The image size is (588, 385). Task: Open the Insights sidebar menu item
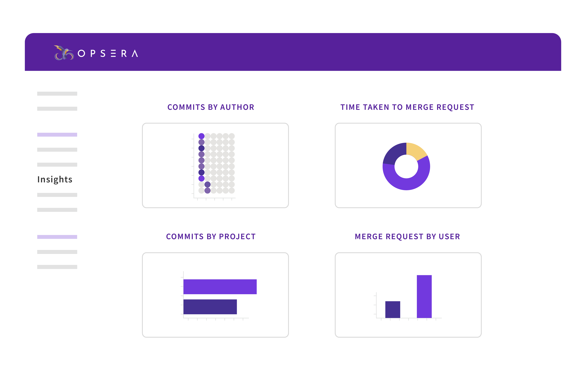coord(55,179)
